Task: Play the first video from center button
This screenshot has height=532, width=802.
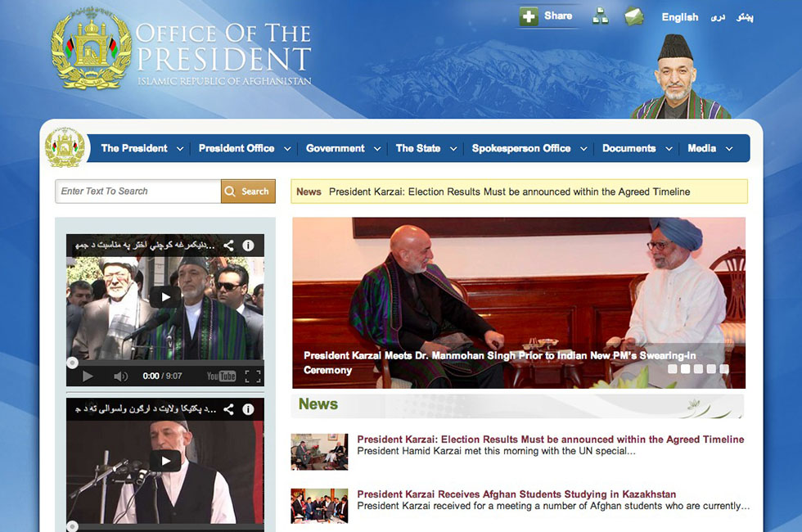Action: click(x=165, y=297)
